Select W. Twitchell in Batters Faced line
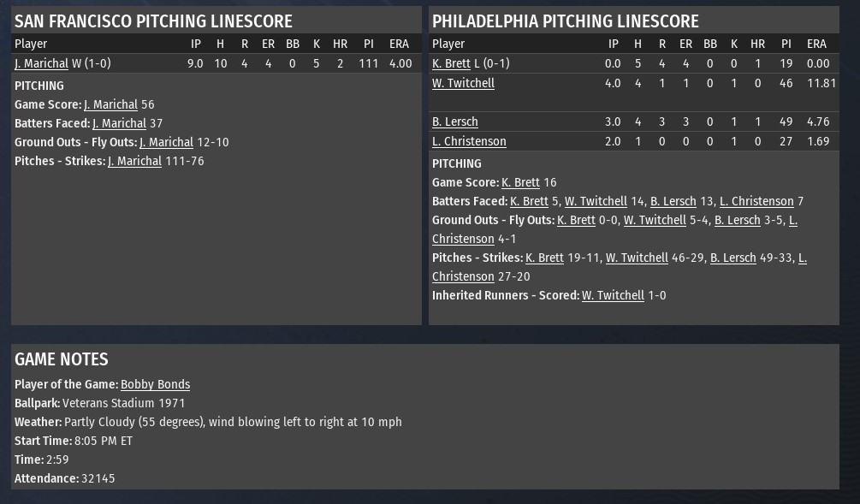This screenshot has height=504, width=860. click(596, 201)
